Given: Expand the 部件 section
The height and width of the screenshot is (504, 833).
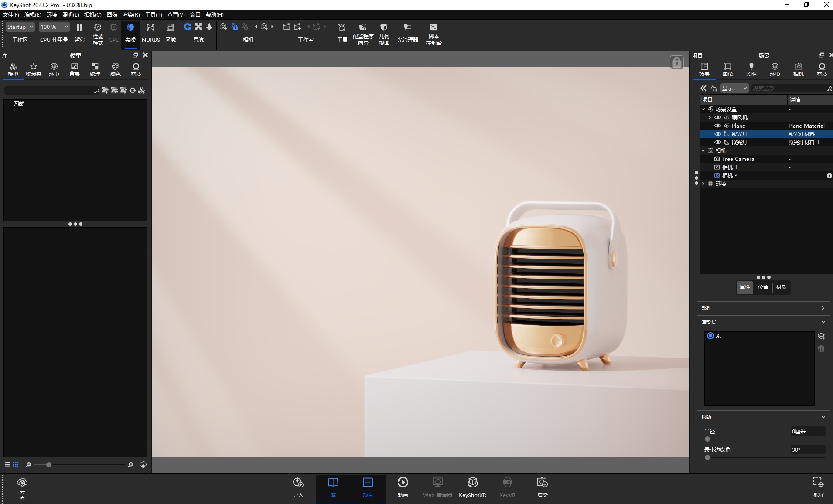Looking at the screenshot, I should [823, 308].
